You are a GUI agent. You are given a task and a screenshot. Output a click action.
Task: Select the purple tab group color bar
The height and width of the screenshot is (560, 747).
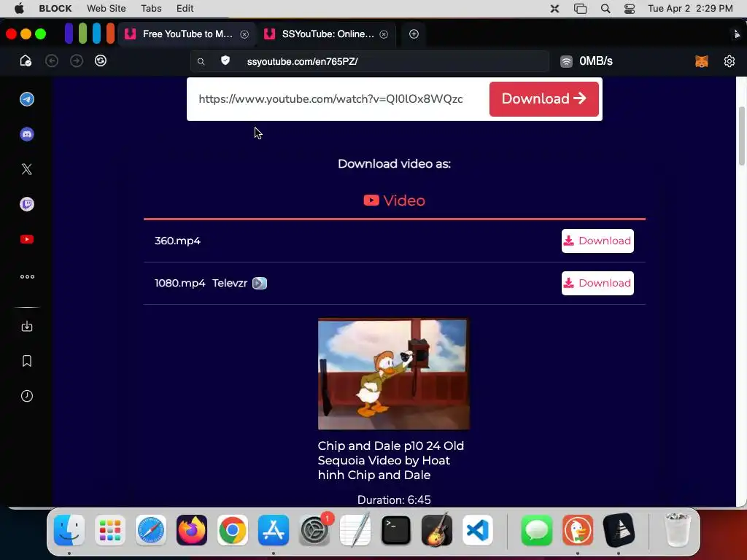point(69,34)
